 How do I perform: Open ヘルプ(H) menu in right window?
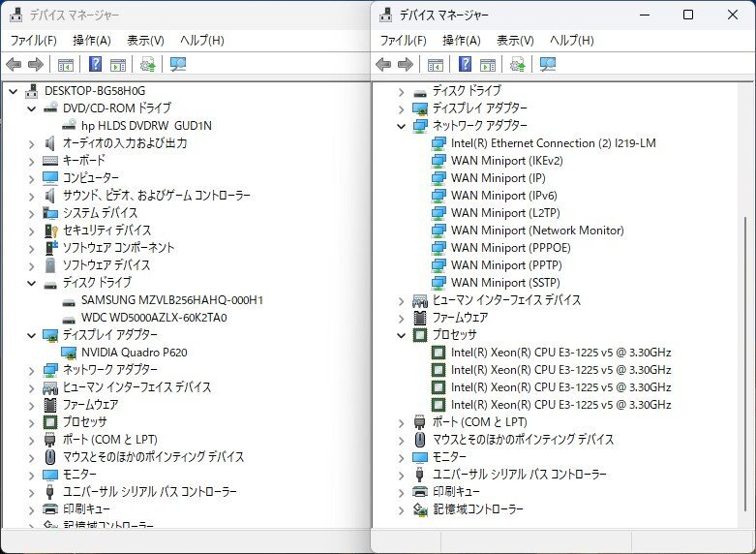tap(572, 41)
